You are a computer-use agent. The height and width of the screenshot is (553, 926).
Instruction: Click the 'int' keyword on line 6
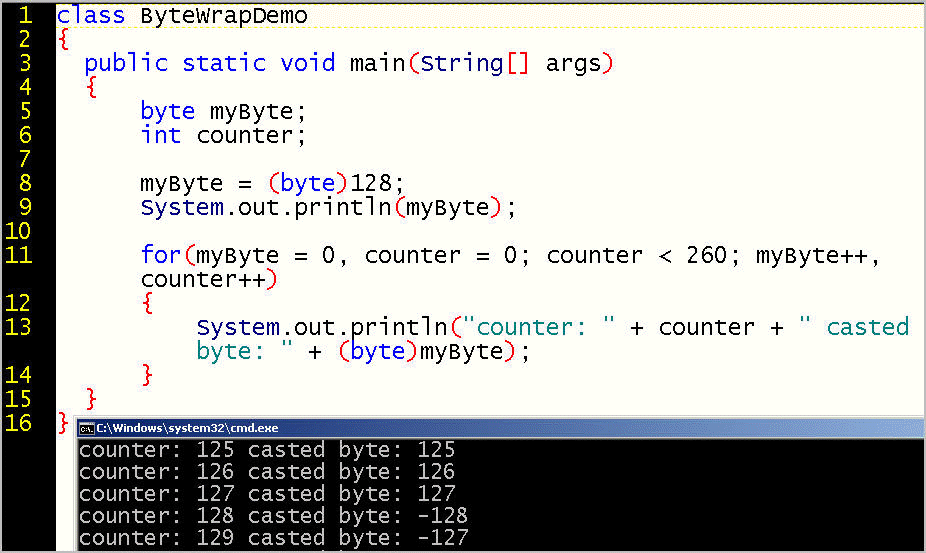coord(161,135)
